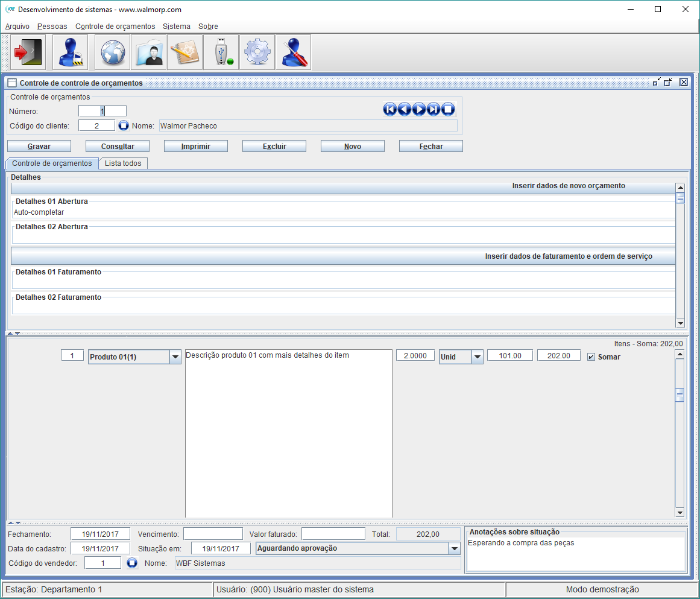
Task: Open the gear settings toolbar icon
Action: point(257,52)
